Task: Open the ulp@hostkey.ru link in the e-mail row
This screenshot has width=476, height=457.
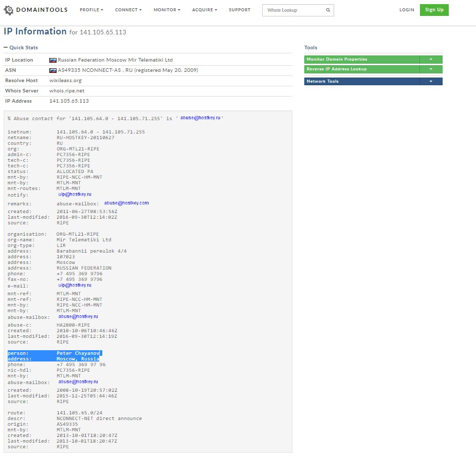Action: click(x=75, y=285)
